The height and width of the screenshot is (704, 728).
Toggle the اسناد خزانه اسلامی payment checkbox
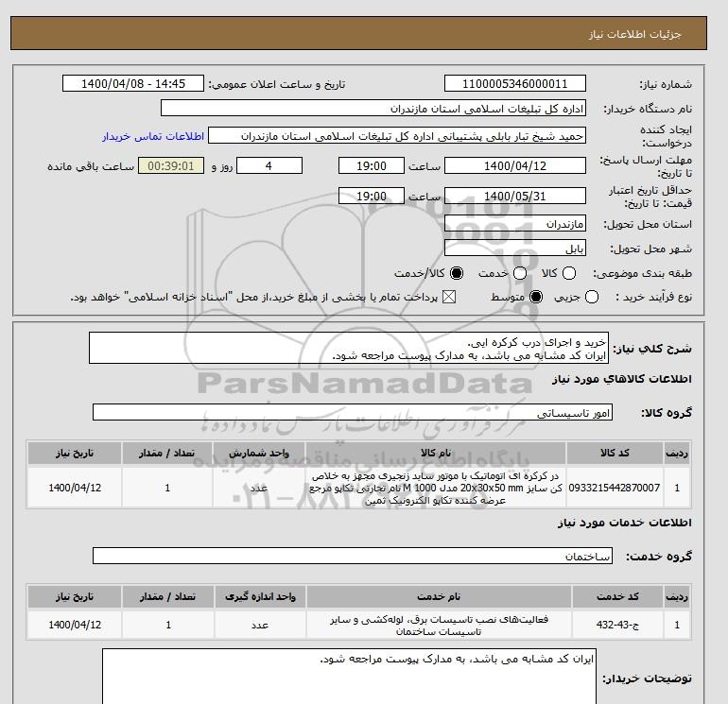(448, 297)
